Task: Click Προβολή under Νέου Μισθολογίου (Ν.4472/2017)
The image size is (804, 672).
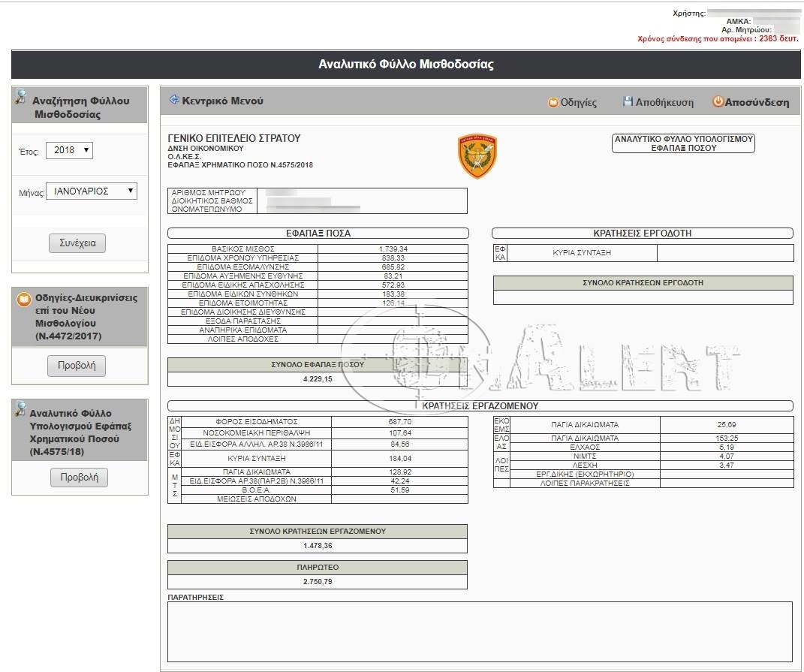Action: point(77,366)
